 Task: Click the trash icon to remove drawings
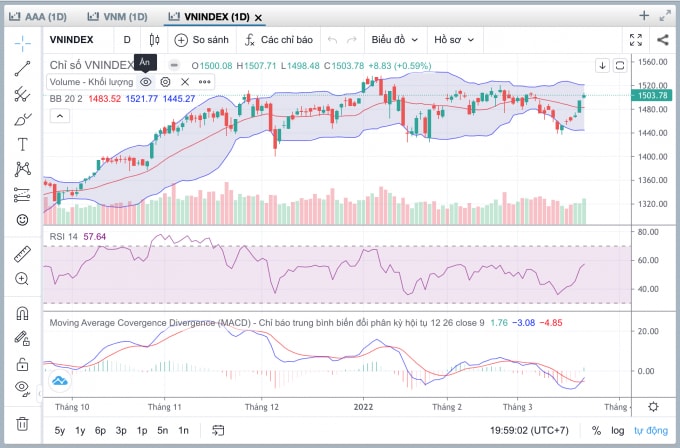tap(23, 423)
